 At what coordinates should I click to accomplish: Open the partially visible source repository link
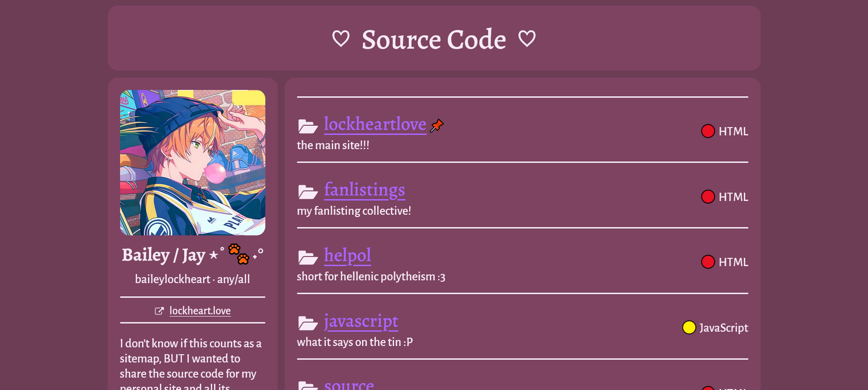pyautogui.click(x=349, y=384)
